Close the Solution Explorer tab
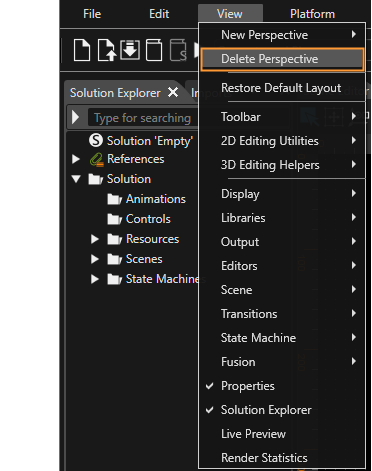This screenshot has height=471, width=372. (x=173, y=92)
